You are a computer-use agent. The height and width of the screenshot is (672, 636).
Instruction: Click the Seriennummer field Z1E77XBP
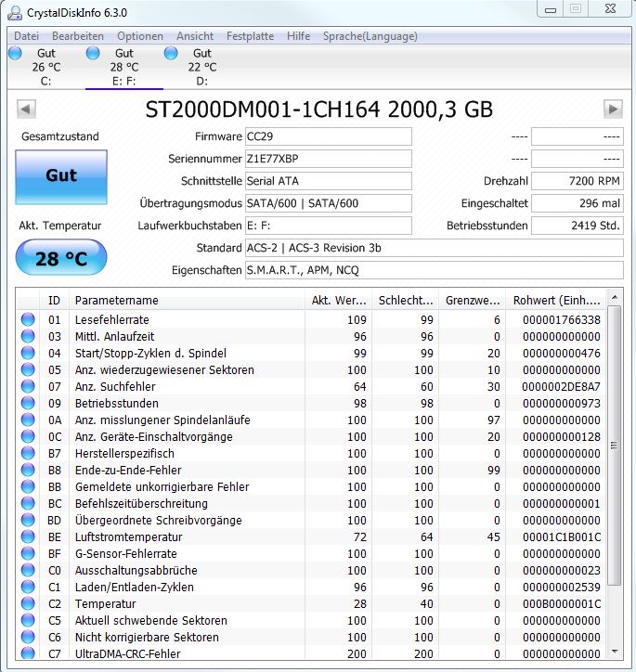click(329, 159)
